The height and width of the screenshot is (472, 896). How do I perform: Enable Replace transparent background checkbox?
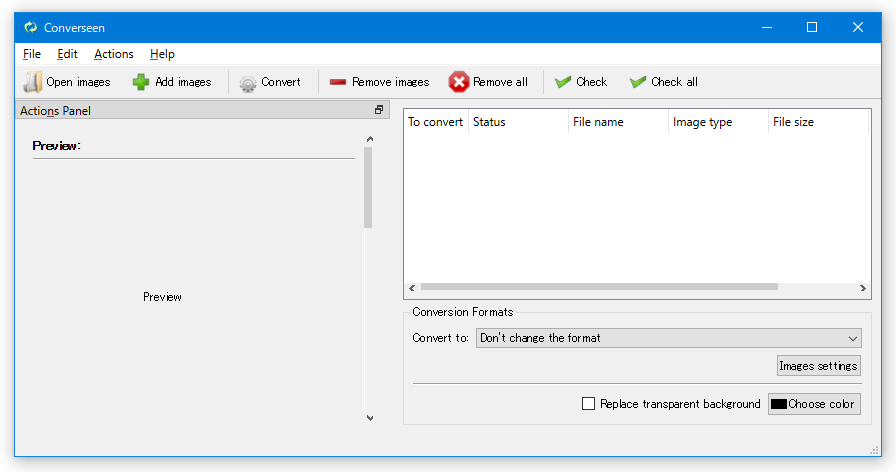point(588,403)
